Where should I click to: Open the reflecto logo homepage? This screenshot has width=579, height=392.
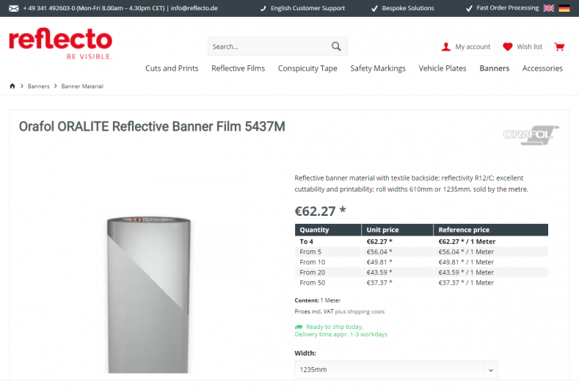pyautogui.click(x=61, y=43)
